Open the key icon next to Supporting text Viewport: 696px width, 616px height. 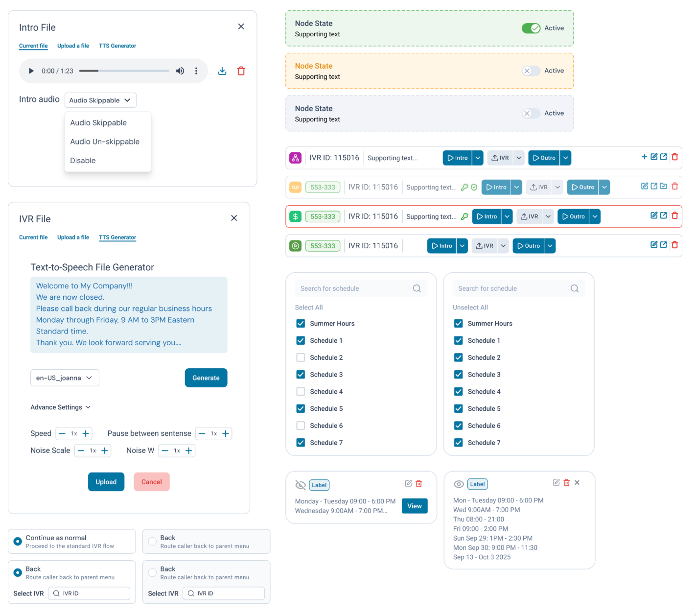coord(464,187)
